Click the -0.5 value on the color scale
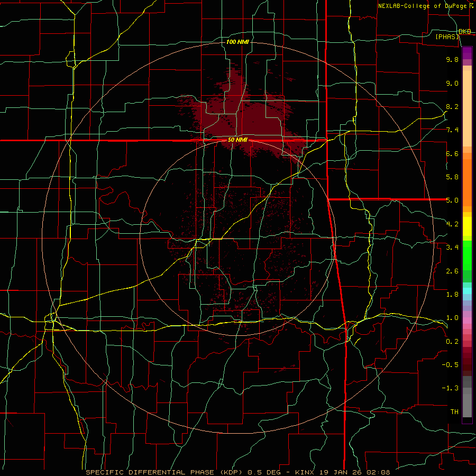Viewport: 476px width, 476px height. point(450,365)
